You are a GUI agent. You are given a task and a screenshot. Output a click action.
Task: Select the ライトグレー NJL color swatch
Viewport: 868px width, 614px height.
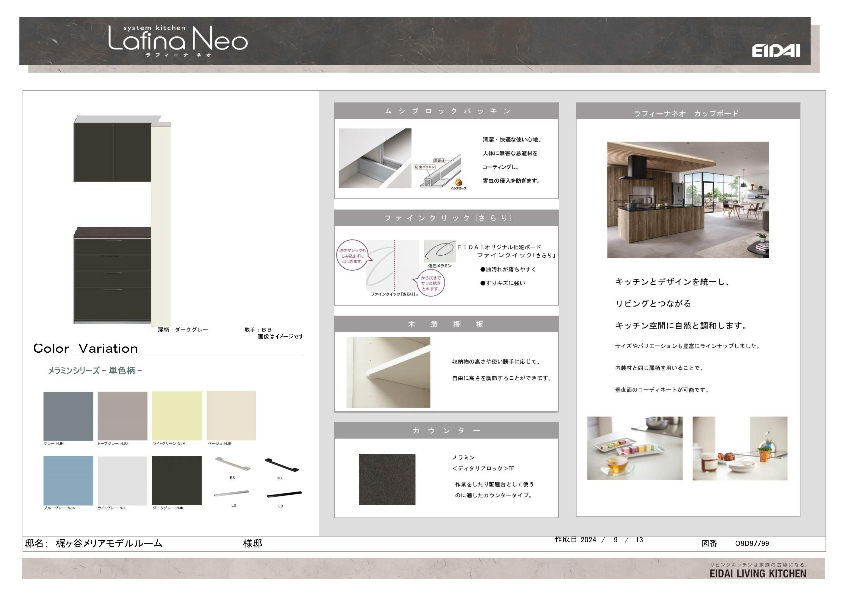click(122, 481)
